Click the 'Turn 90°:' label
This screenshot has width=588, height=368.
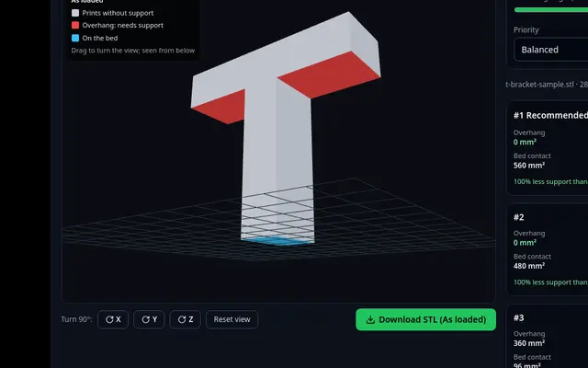click(76, 319)
